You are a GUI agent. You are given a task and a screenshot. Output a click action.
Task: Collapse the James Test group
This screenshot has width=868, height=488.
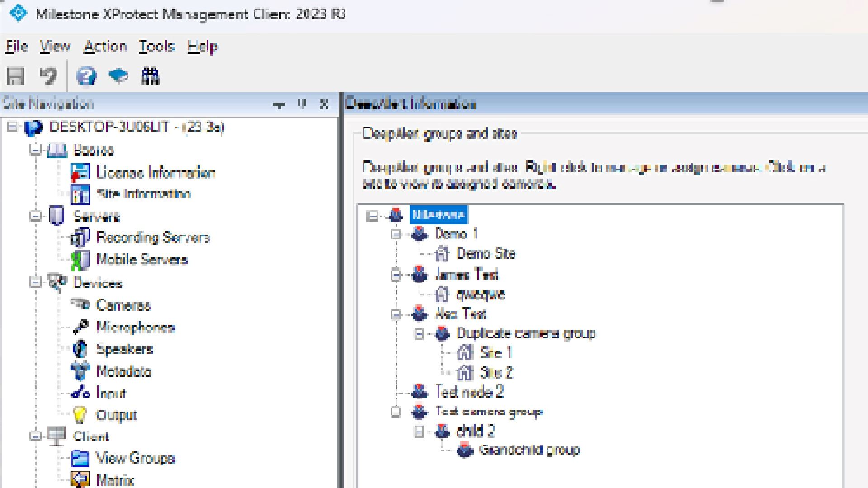[396, 275]
